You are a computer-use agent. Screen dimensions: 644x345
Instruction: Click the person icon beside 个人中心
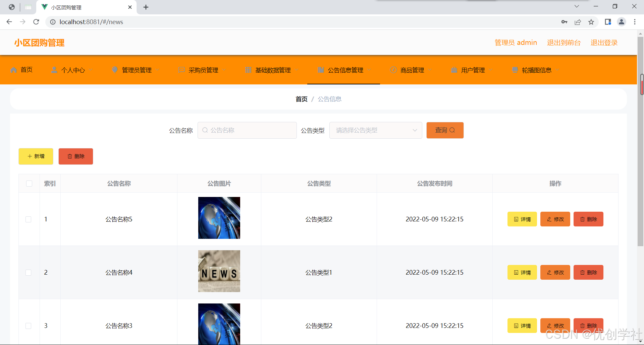click(54, 70)
